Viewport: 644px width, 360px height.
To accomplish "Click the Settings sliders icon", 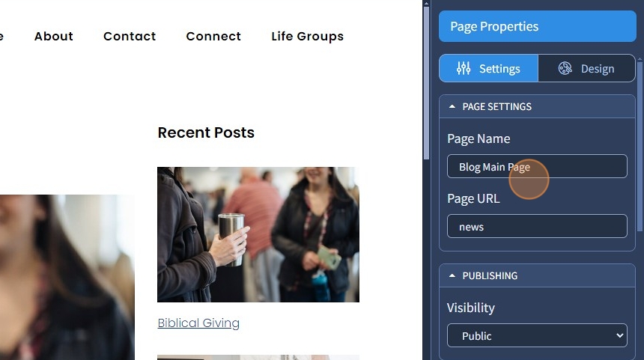I will pyautogui.click(x=464, y=68).
